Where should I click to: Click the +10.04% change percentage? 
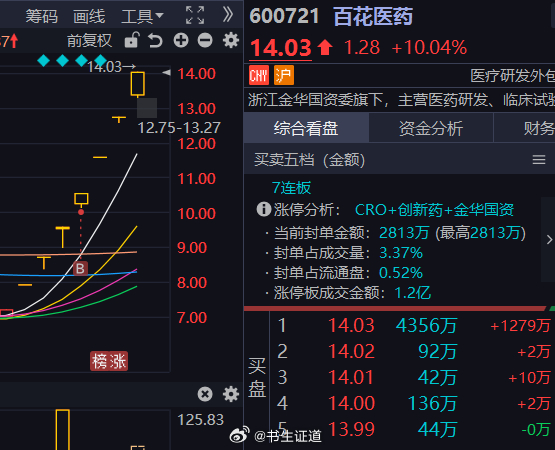click(x=429, y=47)
